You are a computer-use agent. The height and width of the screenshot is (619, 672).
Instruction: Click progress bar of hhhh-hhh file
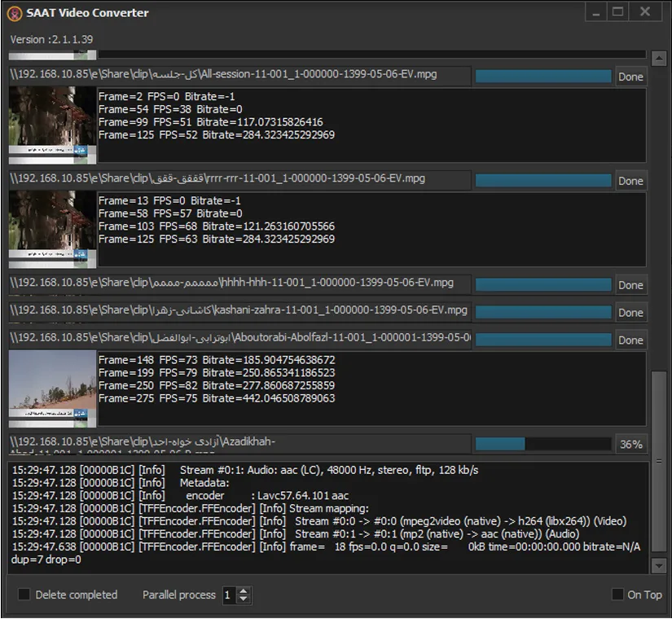coord(543,285)
